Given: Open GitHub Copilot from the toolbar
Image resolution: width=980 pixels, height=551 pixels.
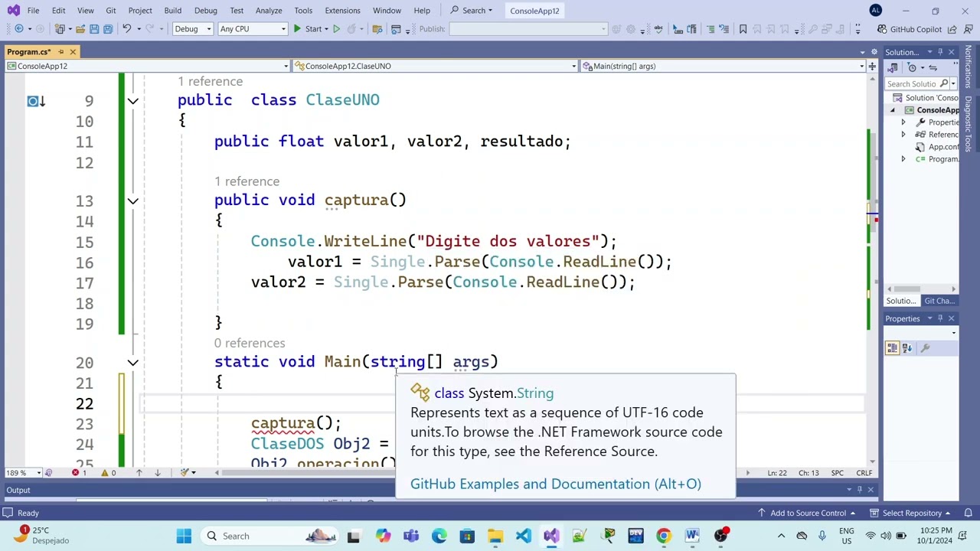Looking at the screenshot, I should coord(910,29).
